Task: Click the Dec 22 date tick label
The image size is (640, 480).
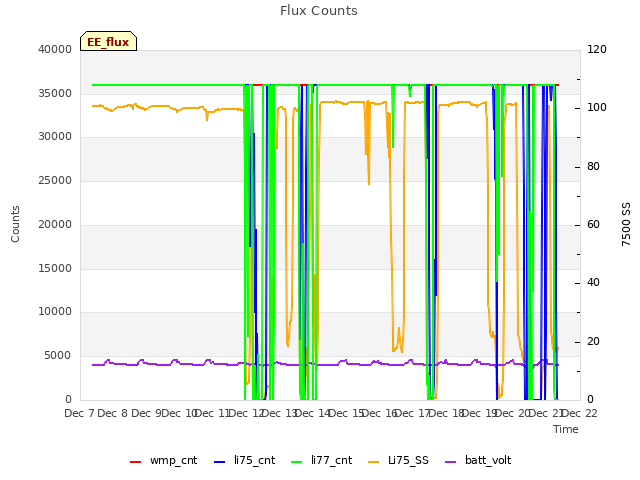Action: pos(579,413)
